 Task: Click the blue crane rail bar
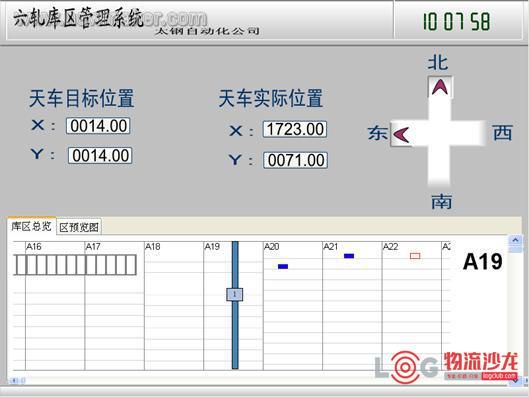[235, 305]
